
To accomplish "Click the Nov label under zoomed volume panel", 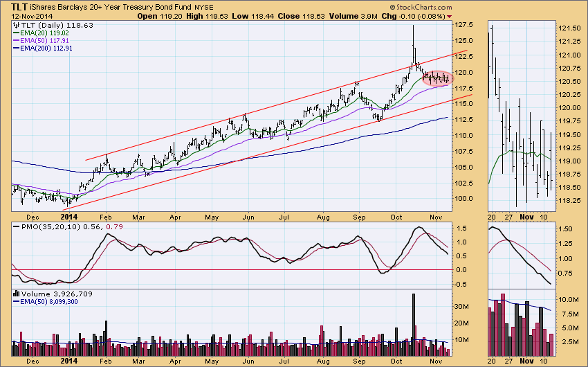I will click(526, 360).
